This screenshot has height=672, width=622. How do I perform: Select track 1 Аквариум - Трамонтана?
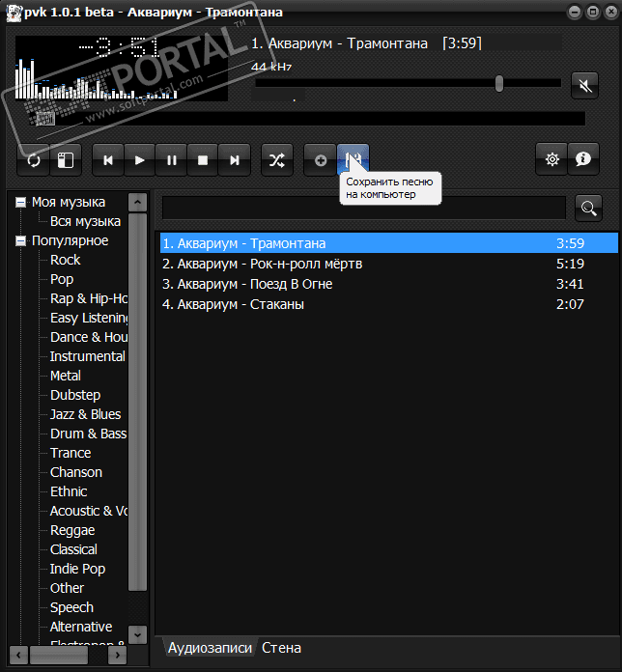(x=389, y=243)
